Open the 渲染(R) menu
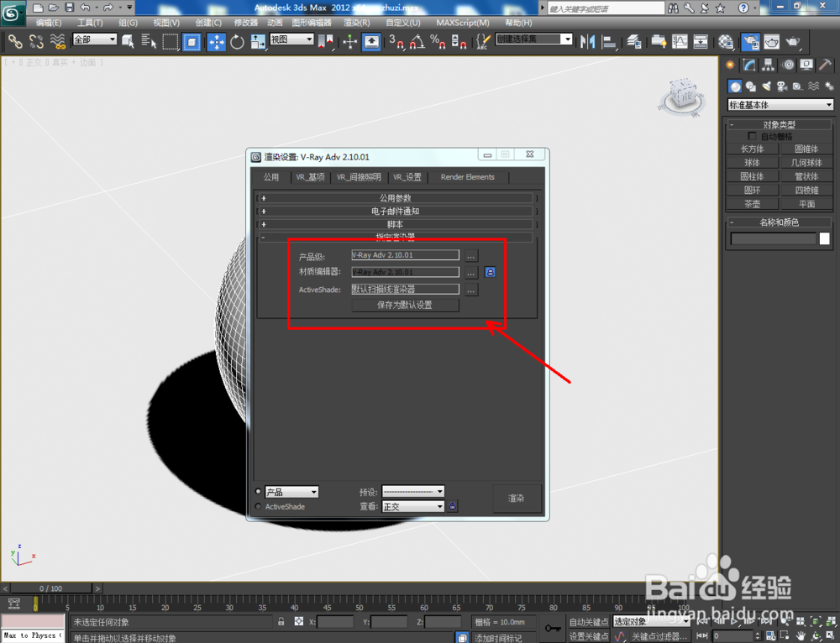840x643 pixels. click(356, 23)
